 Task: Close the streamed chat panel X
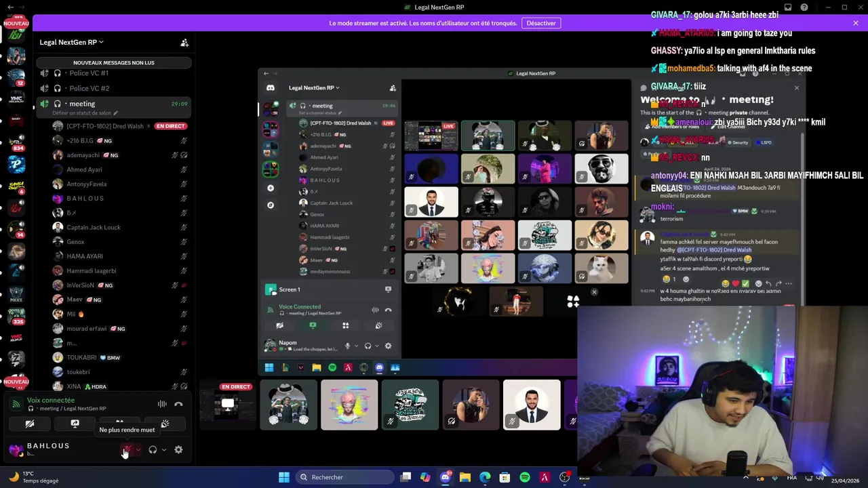coord(797,88)
